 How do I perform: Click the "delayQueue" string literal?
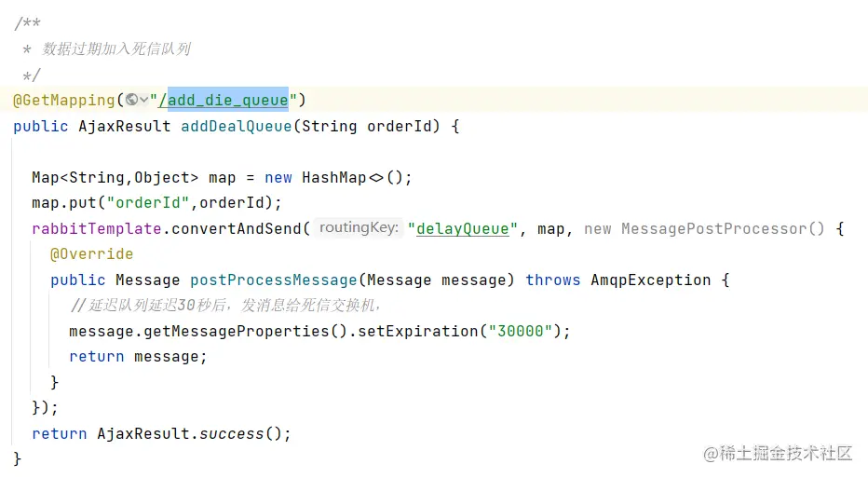[463, 229]
